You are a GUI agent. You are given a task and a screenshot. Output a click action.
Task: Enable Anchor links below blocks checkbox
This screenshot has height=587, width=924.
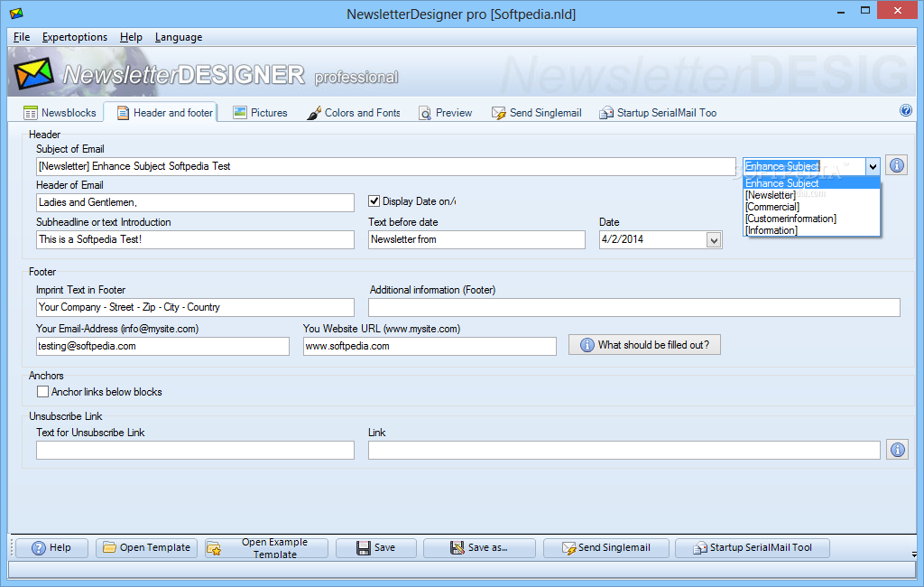(x=42, y=392)
